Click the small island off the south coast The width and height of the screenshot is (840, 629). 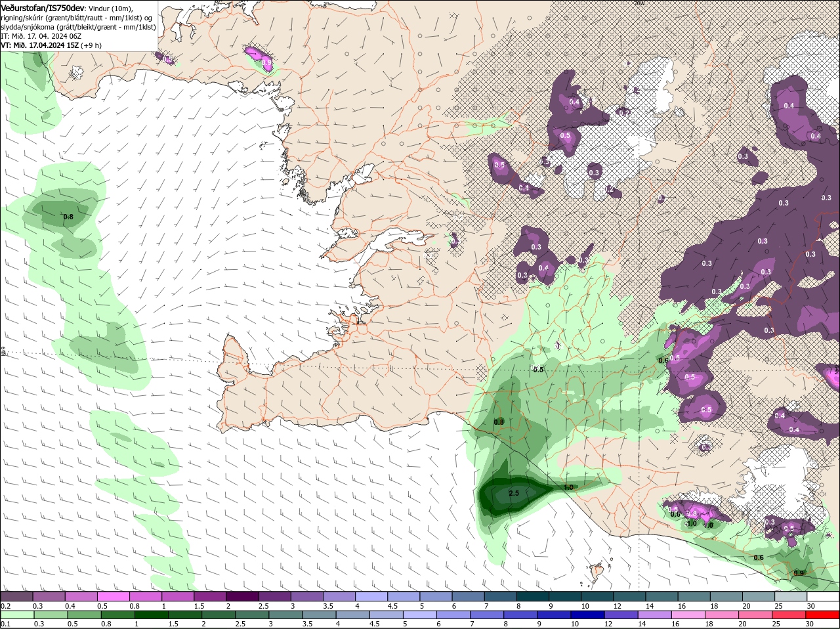597,570
